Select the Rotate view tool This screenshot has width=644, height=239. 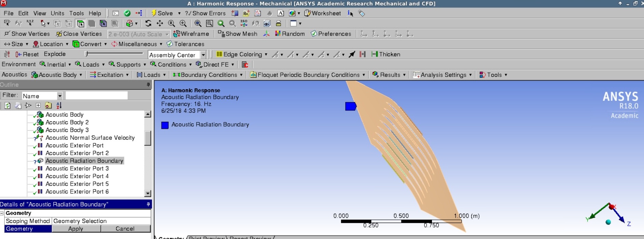point(148,24)
